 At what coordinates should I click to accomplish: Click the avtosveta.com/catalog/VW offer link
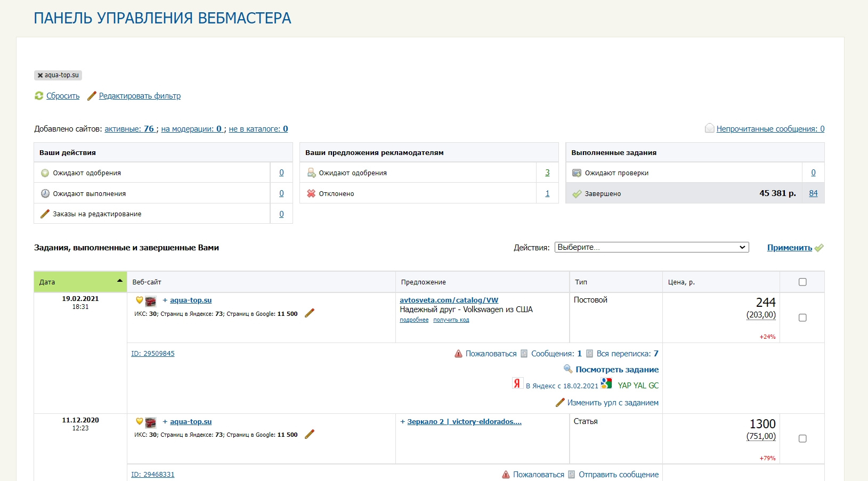[449, 300]
